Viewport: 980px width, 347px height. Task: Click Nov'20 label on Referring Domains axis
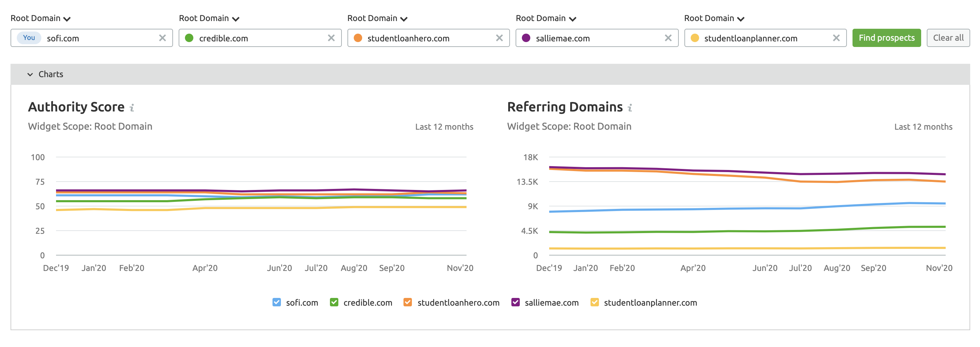coord(939,268)
